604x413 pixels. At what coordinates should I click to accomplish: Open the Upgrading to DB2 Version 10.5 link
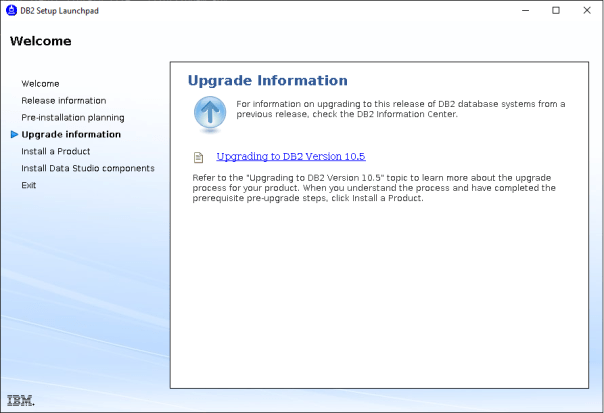(290, 157)
